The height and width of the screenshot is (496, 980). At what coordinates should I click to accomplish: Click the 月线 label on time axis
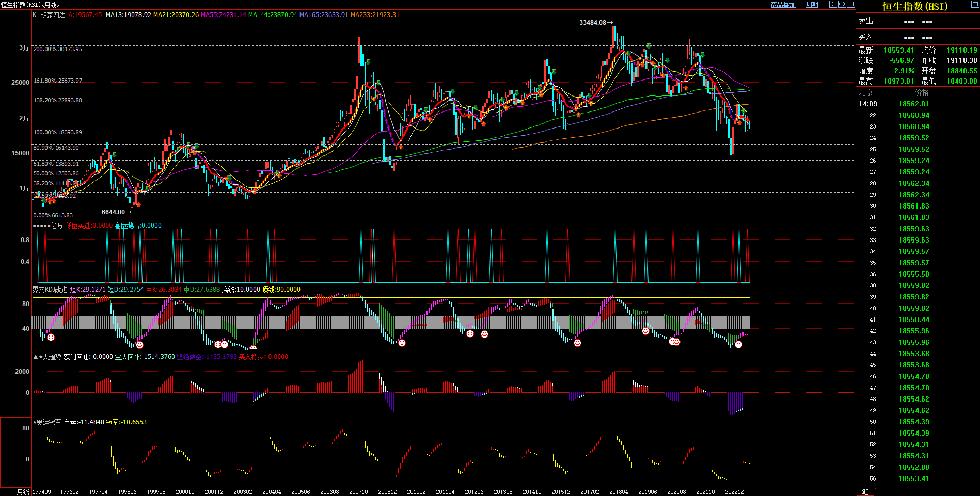coord(23,492)
